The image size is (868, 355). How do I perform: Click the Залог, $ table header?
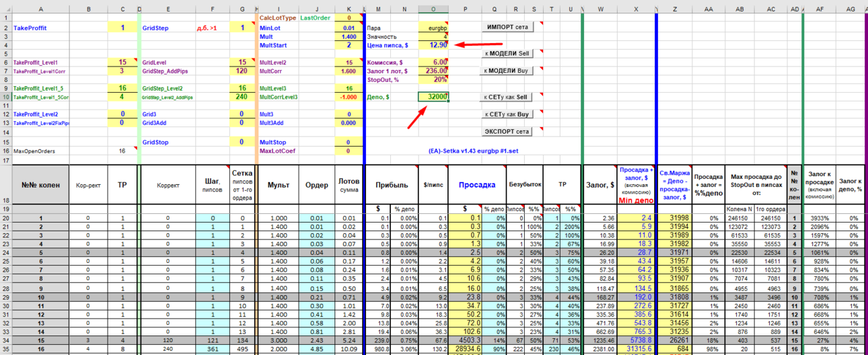coord(600,184)
